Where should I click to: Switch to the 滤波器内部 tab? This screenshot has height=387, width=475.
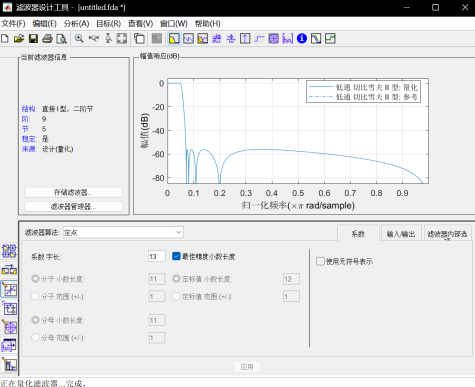click(x=447, y=234)
